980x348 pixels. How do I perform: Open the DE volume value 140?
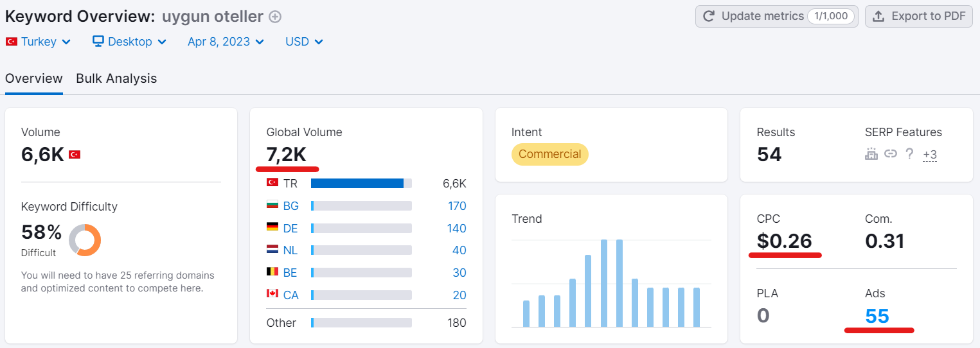click(457, 229)
